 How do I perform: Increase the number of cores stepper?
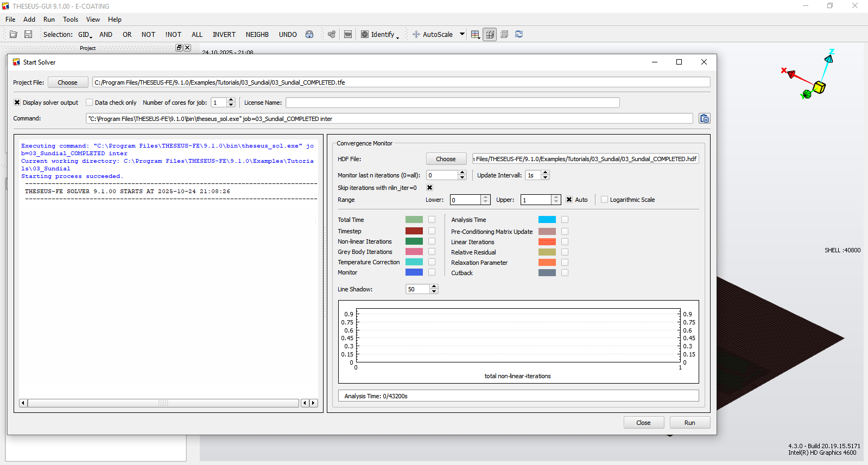click(231, 100)
